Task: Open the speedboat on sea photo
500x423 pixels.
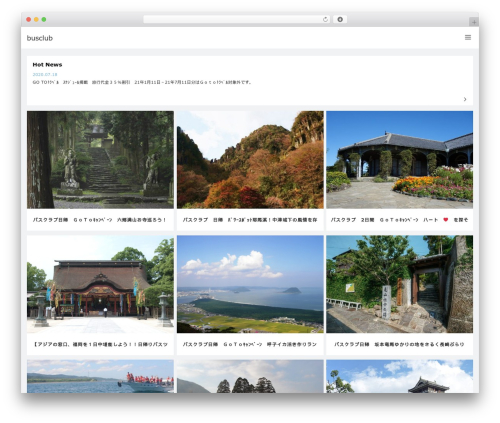Action: (100, 376)
